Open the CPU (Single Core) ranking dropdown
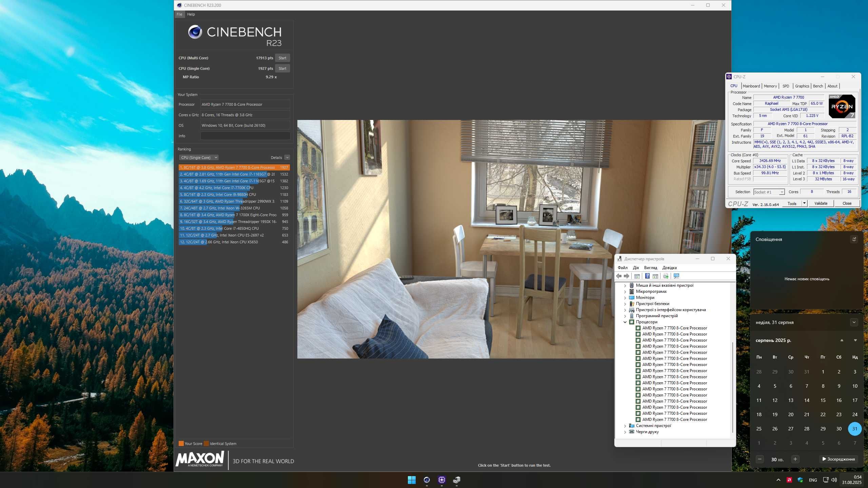This screenshot has height=488, width=868. tap(199, 158)
